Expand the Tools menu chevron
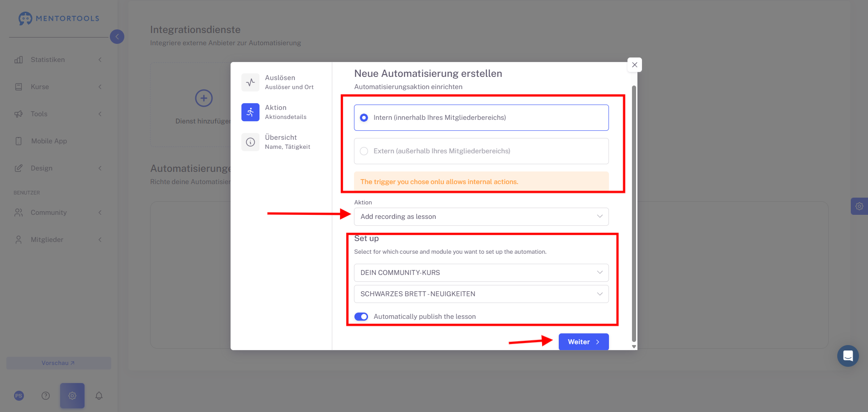 100,114
